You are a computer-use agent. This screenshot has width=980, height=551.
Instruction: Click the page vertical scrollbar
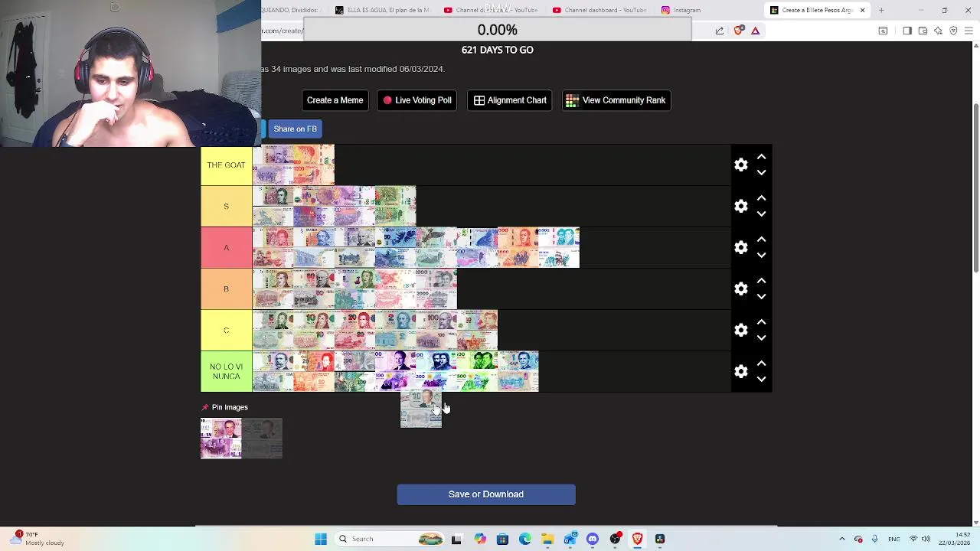tap(975, 187)
